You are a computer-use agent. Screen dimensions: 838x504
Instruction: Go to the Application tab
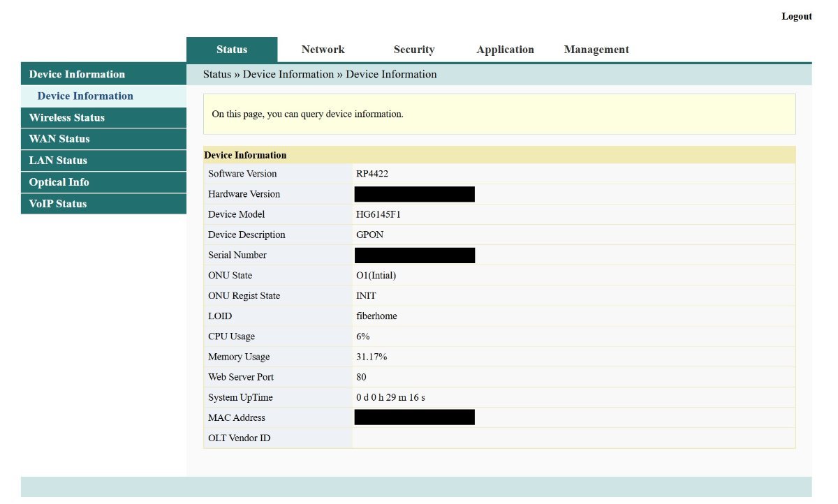(505, 50)
